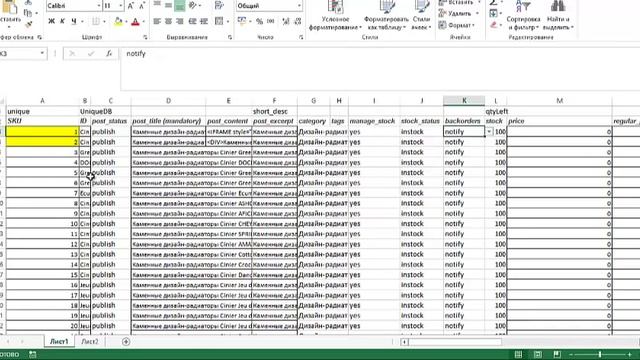Switch to sheet tab 'Лист1'
This screenshot has width=640, height=360.
point(59,342)
